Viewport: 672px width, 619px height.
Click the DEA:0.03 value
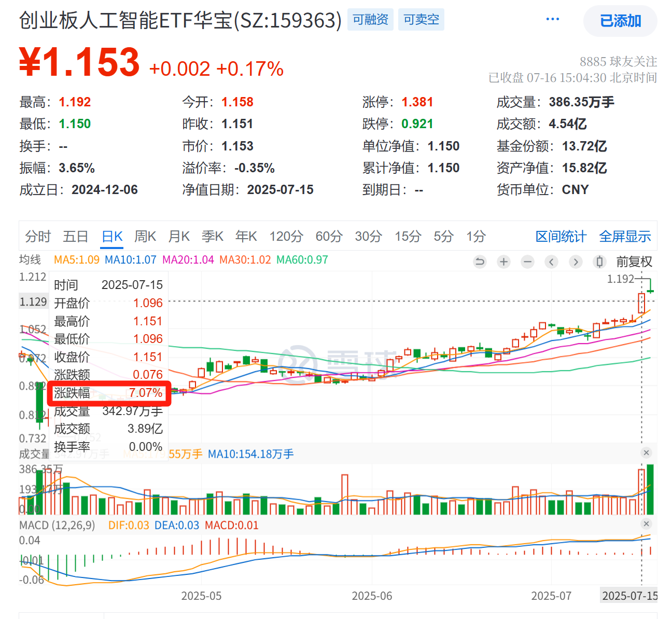(177, 525)
